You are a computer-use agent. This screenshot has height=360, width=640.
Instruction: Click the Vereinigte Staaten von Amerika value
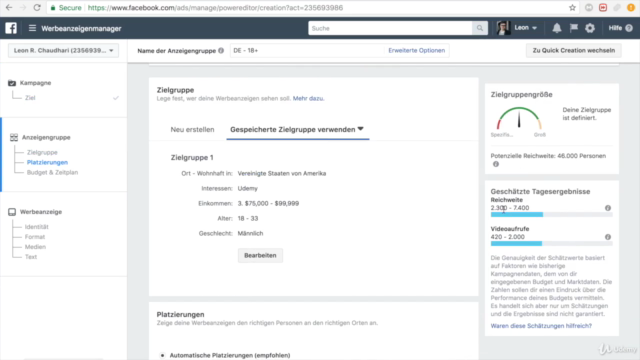(x=282, y=173)
